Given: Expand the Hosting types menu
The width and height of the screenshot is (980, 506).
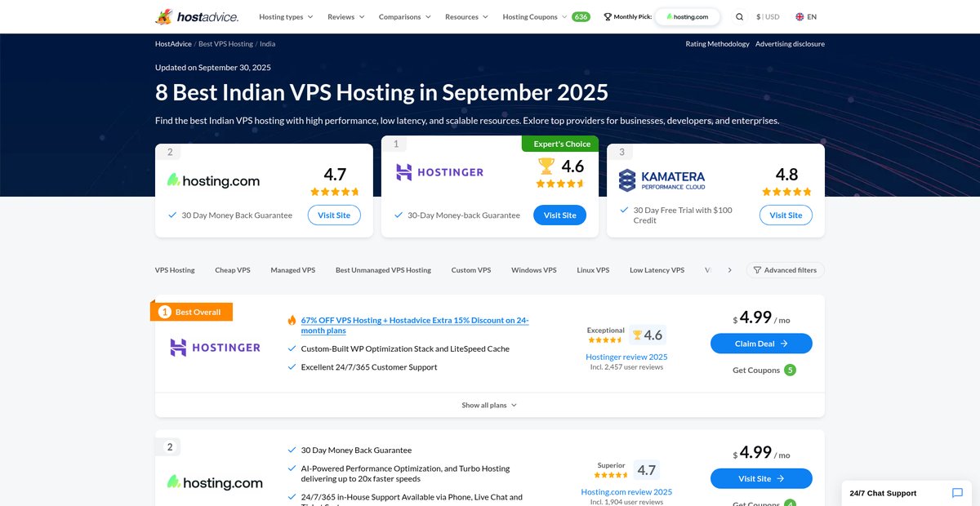Looking at the screenshot, I should [x=286, y=16].
